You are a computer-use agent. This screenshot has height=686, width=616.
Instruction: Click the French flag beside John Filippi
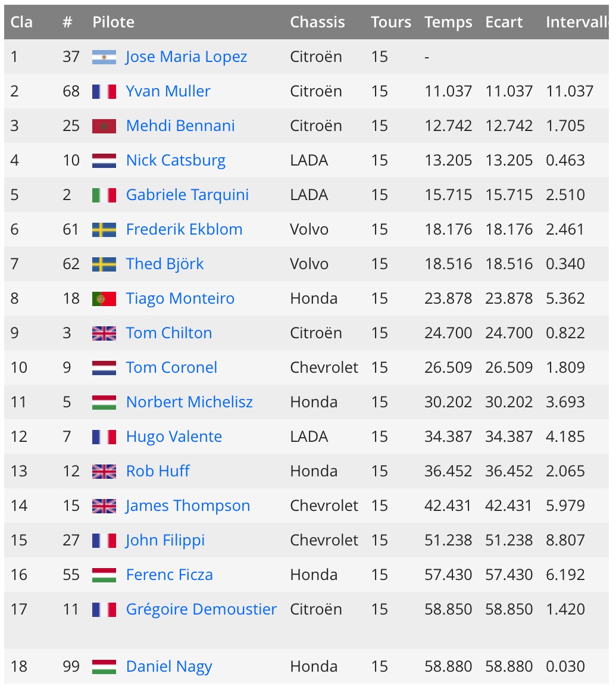[104, 541]
